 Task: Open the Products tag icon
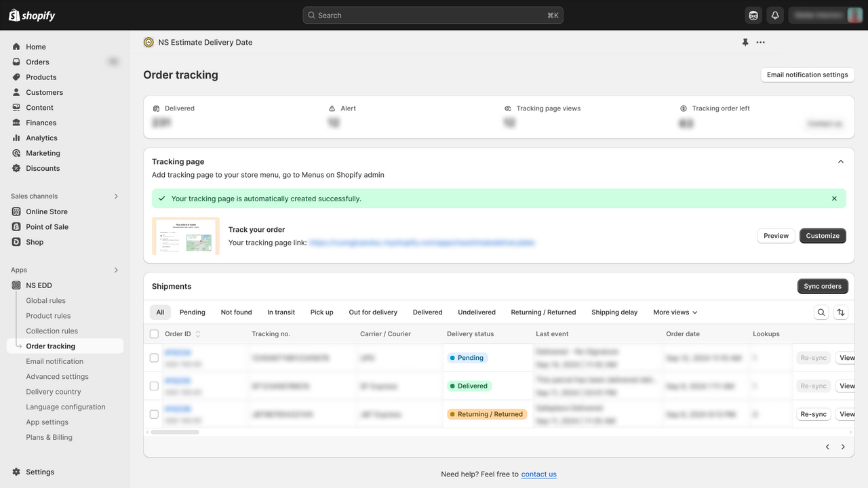(x=16, y=77)
